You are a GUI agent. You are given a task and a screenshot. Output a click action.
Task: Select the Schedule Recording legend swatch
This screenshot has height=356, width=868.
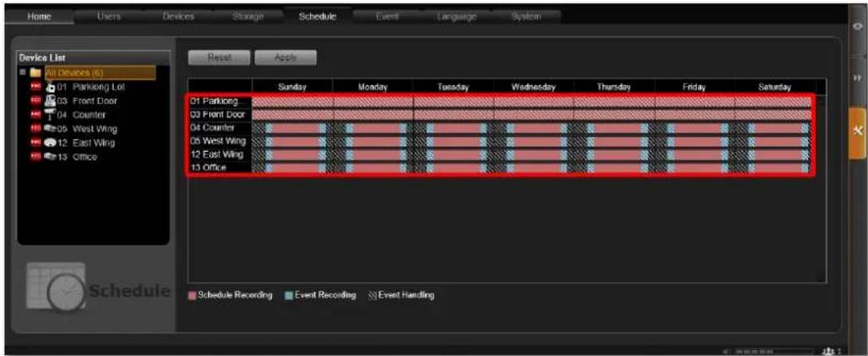(192, 296)
